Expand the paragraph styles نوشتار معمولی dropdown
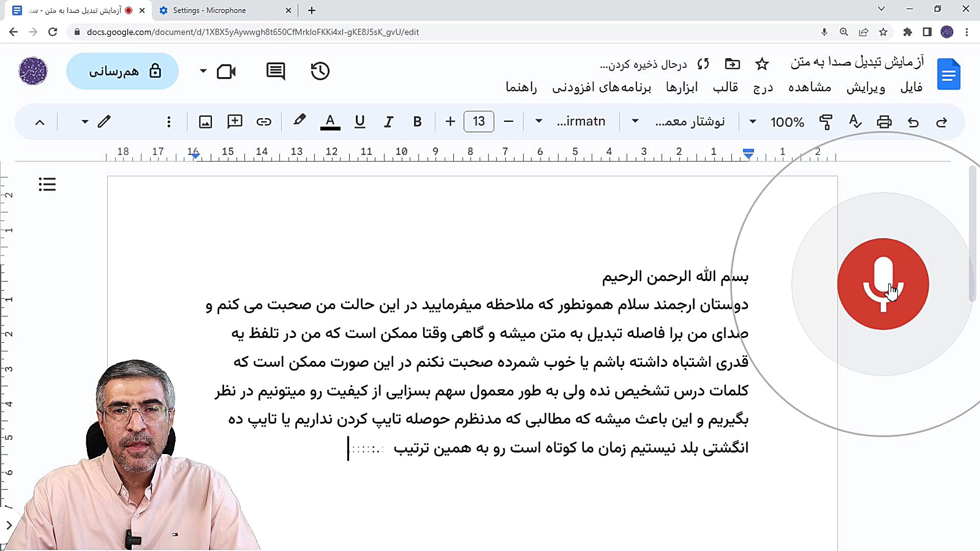Image resolution: width=980 pixels, height=551 pixels. click(635, 121)
